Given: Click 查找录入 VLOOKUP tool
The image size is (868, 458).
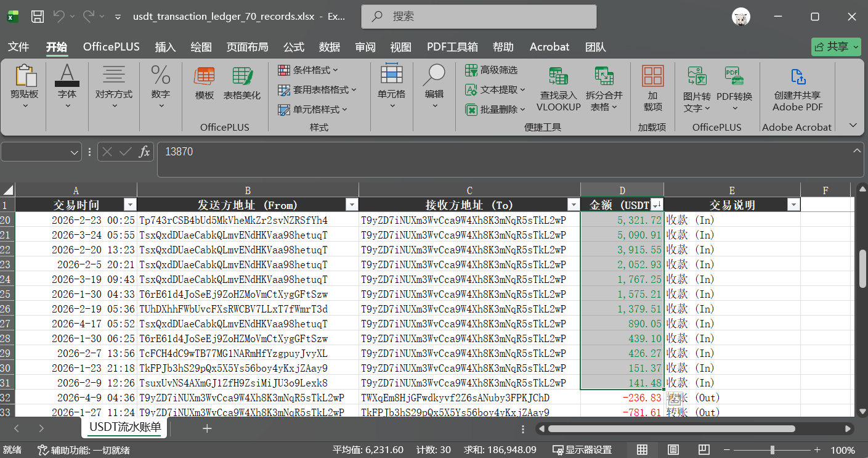Looking at the screenshot, I should tap(559, 89).
